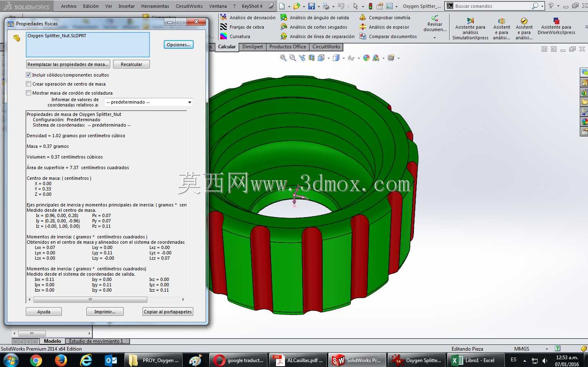Viewport: 588px width, 367px height.
Task: Click Zoom to area magnifier icon
Action: pyautogui.click(x=292, y=58)
